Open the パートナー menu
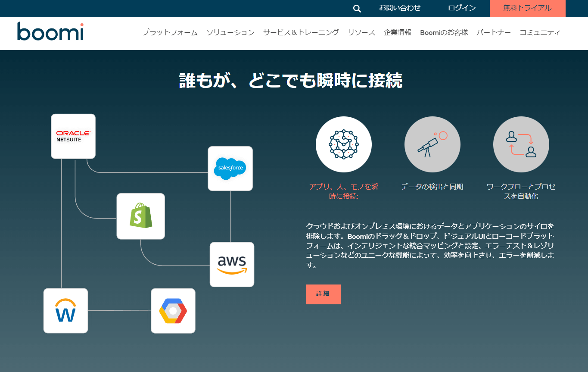The image size is (588, 372). [494, 32]
